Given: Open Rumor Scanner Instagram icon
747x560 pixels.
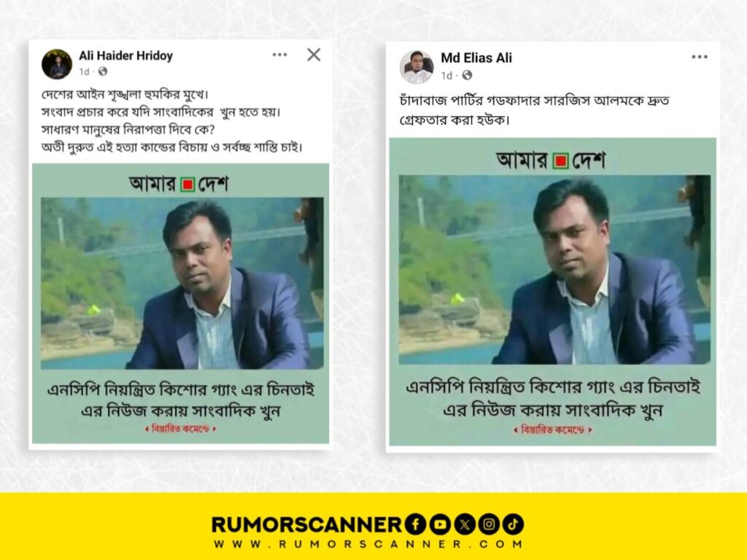Looking at the screenshot, I should click(x=489, y=525).
